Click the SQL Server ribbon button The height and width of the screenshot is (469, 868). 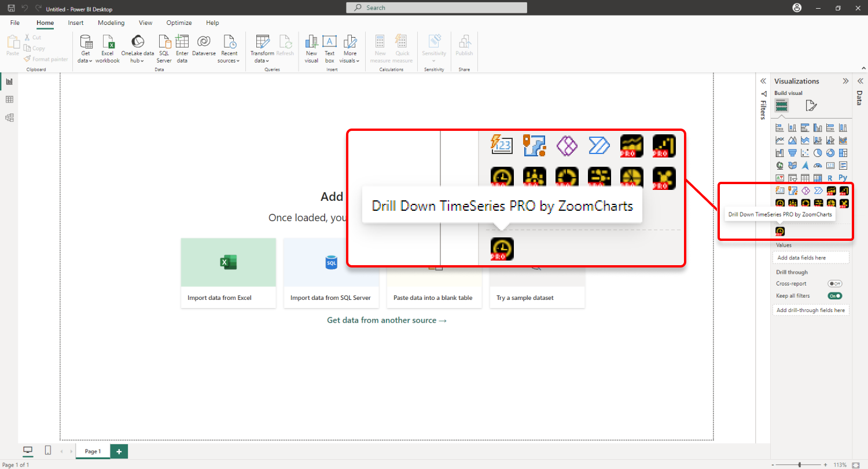164,49
